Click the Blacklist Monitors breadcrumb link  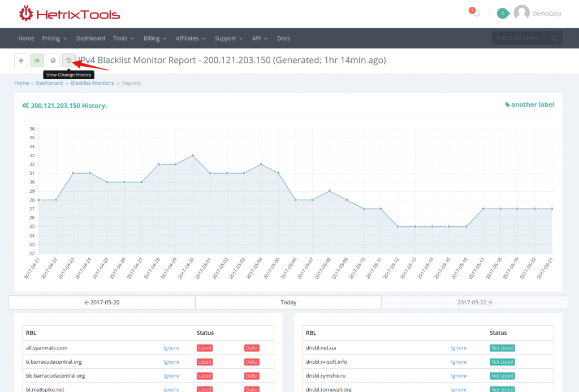pos(92,83)
